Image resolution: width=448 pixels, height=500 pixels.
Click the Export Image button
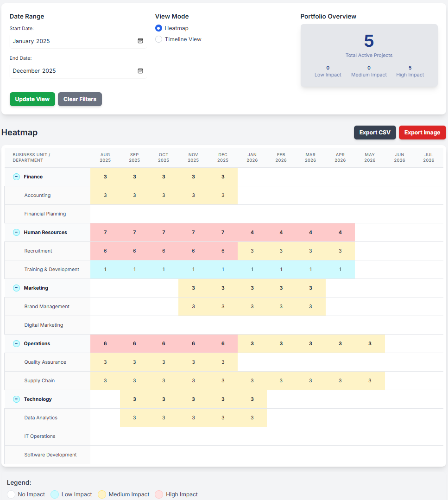(x=422, y=133)
